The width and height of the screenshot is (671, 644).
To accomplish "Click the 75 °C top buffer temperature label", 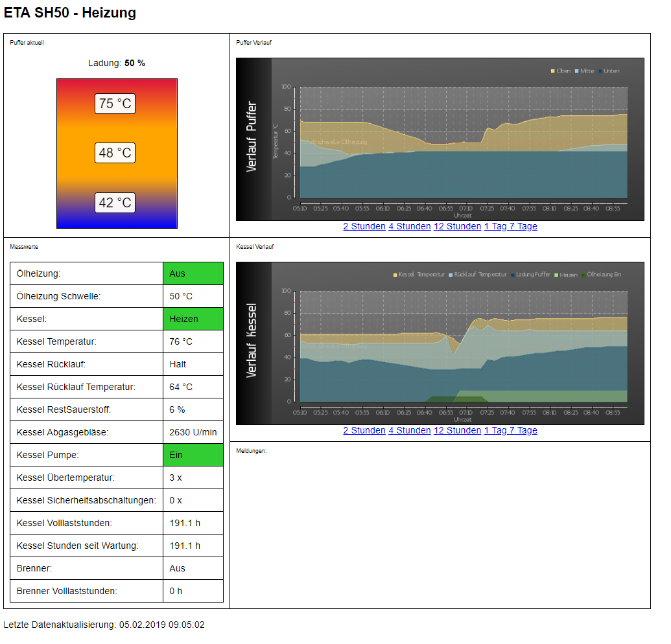I will click(x=115, y=104).
